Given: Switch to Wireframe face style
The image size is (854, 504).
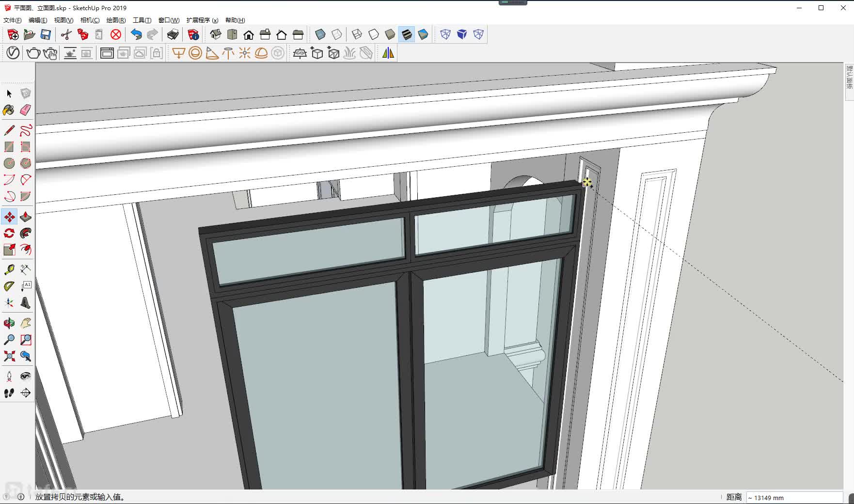Looking at the screenshot, I should click(x=357, y=34).
